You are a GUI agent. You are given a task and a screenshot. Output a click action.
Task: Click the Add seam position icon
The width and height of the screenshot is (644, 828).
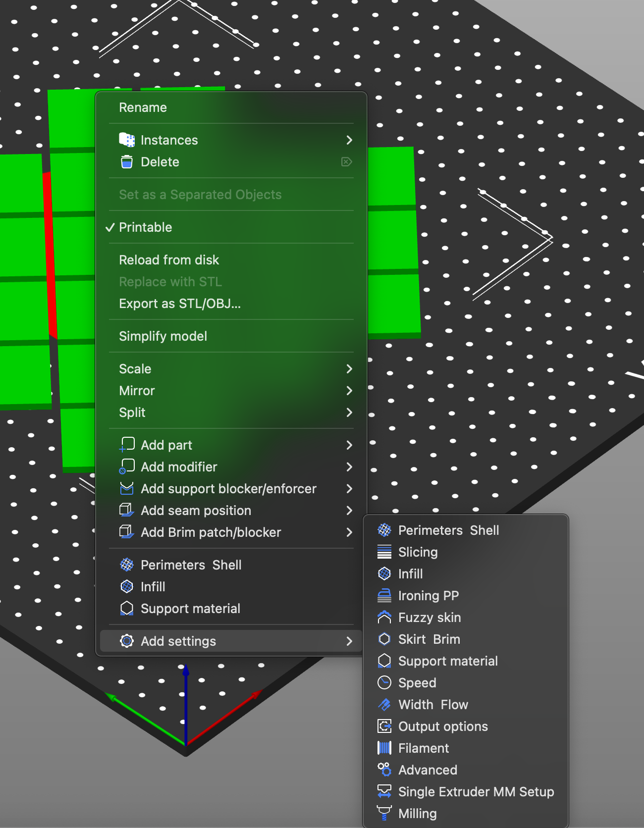(127, 510)
